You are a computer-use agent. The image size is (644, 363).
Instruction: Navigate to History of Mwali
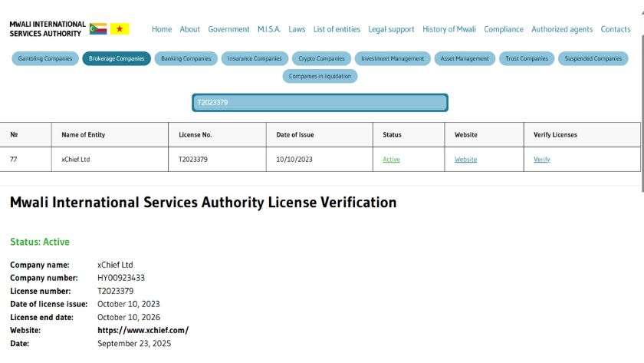(449, 29)
